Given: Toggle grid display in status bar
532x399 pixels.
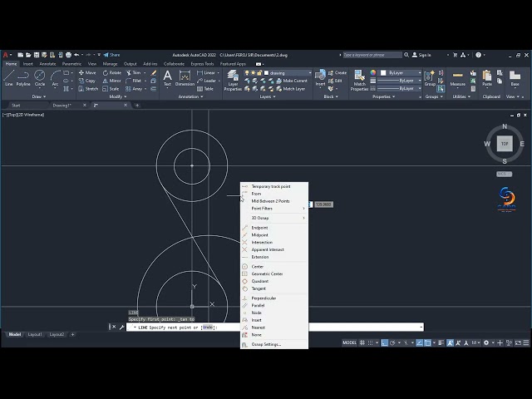Looking at the screenshot, I should click(x=362, y=342).
